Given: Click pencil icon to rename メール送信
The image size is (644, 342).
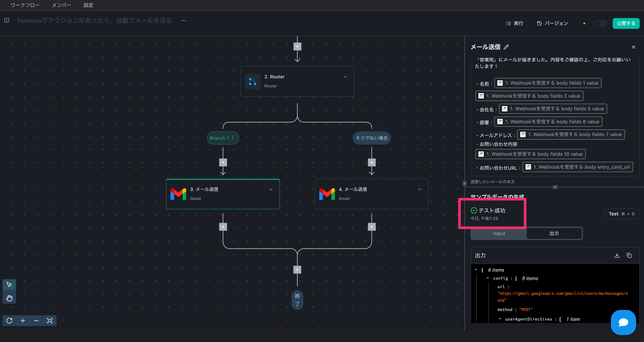Looking at the screenshot, I should pyautogui.click(x=506, y=47).
